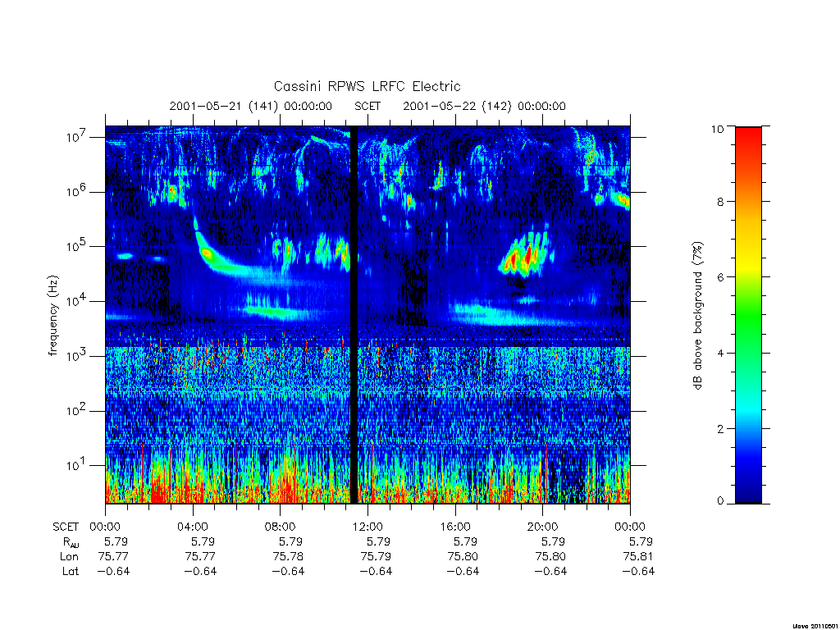This screenshot has height=630, width=840.
Task: Select the end date "2001-05-22 (142) 00:00:00"
Action: (x=484, y=106)
